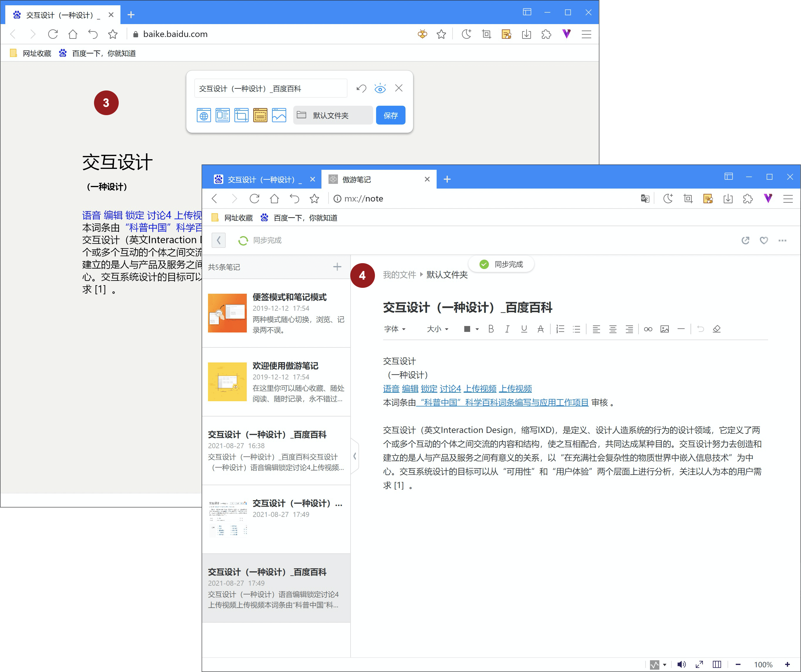
Task: Choose the region screenshot clip icon in save popup
Action: click(241, 115)
